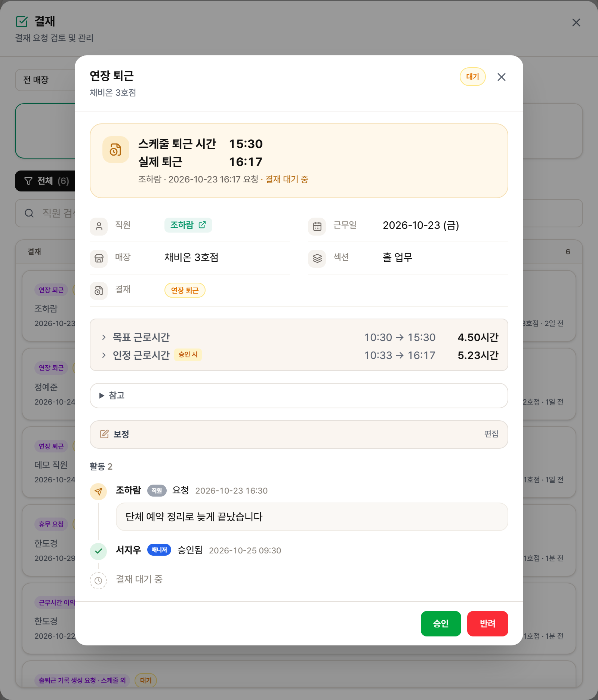Click the 2026-10-23 (금) work date value
Viewport: 598px width, 700px height.
[421, 225]
